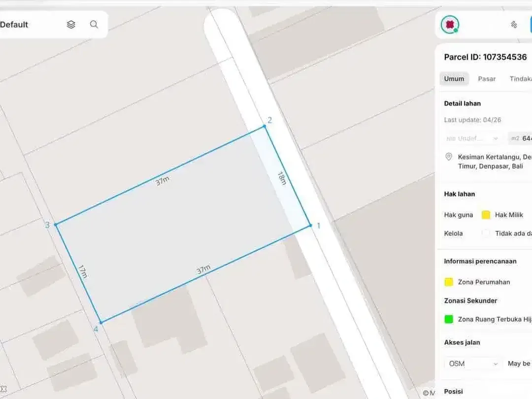Select the Umum tab

pos(454,79)
